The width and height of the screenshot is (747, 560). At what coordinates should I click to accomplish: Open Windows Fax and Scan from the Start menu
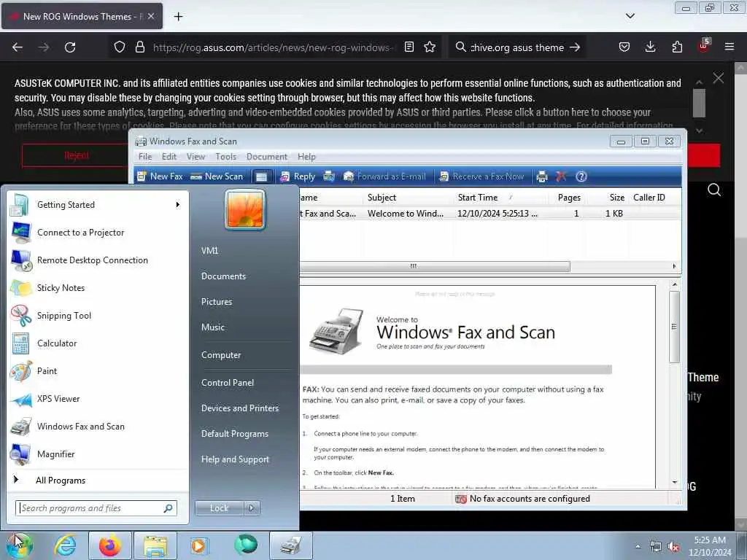tap(98, 426)
